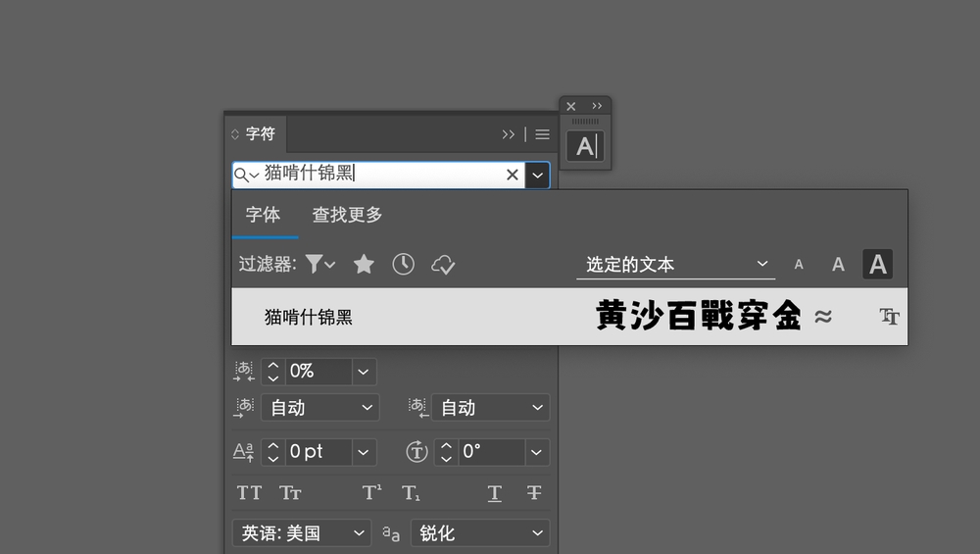Open right aki 自动 dropdown
This screenshot has width=980, height=554.
coord(491,408)
